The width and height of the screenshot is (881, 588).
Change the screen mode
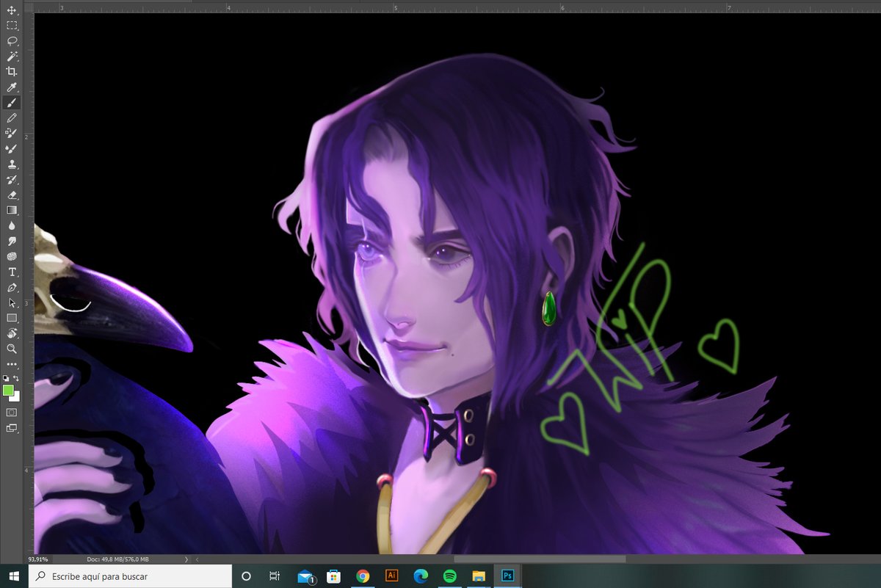click(12, 428)
